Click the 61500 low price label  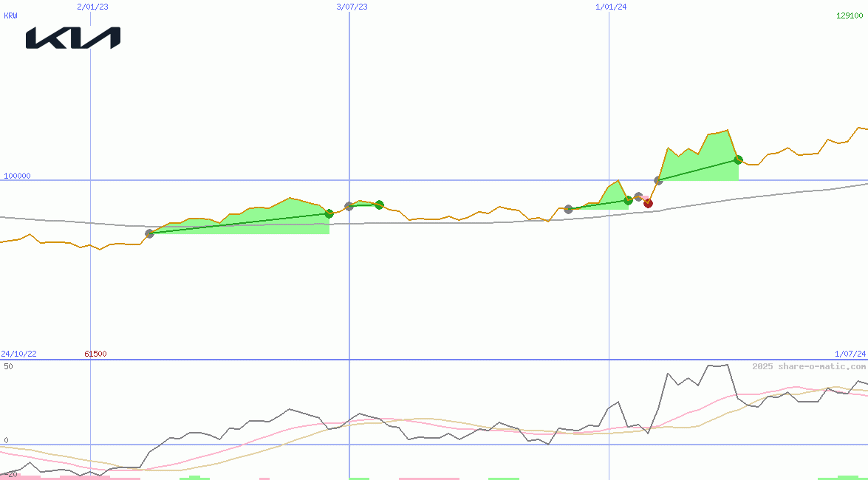coord(95,354)
